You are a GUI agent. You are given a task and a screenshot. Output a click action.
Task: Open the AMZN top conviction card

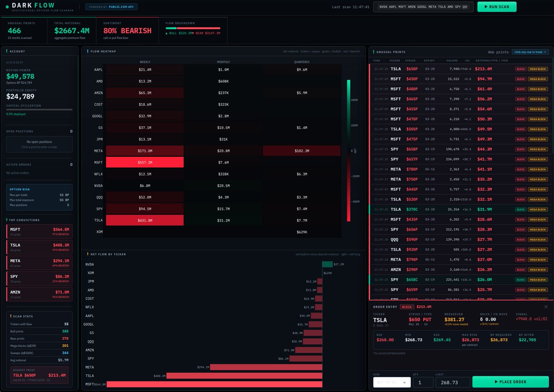(39, 294)
